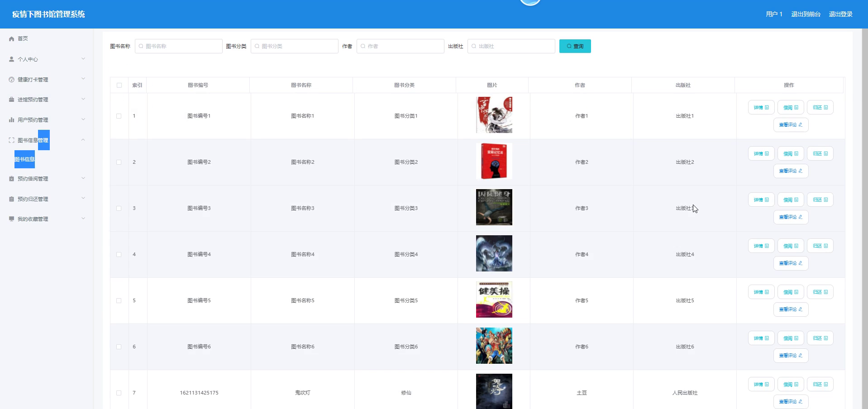
Task: Click the red cover thumbnail of 图书名称2
Action: (494, 161)
